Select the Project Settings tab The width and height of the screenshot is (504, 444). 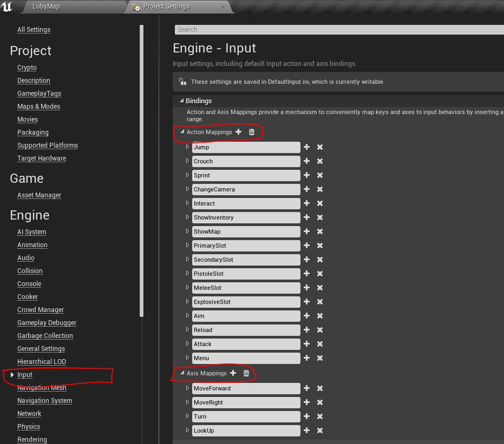click(167, 6)
